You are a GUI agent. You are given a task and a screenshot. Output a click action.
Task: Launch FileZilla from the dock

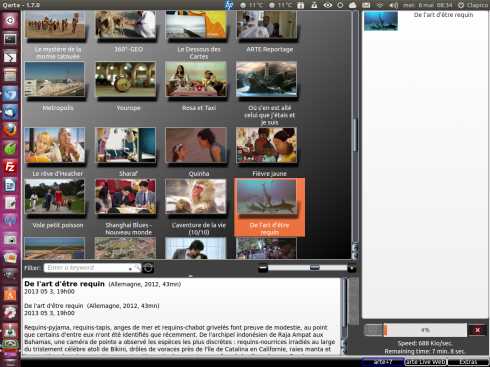click(x=10, y=166)
